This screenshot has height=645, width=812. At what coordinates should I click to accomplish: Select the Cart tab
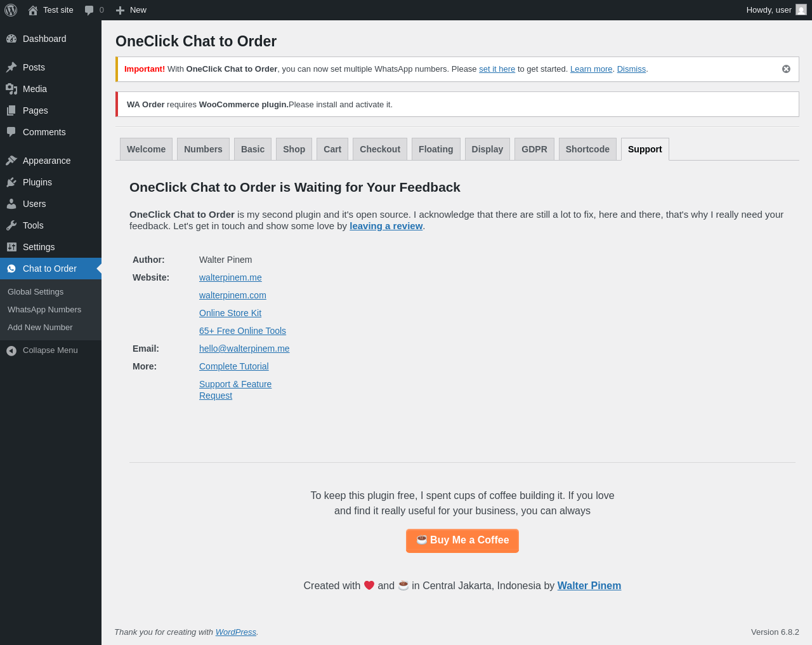332,149
